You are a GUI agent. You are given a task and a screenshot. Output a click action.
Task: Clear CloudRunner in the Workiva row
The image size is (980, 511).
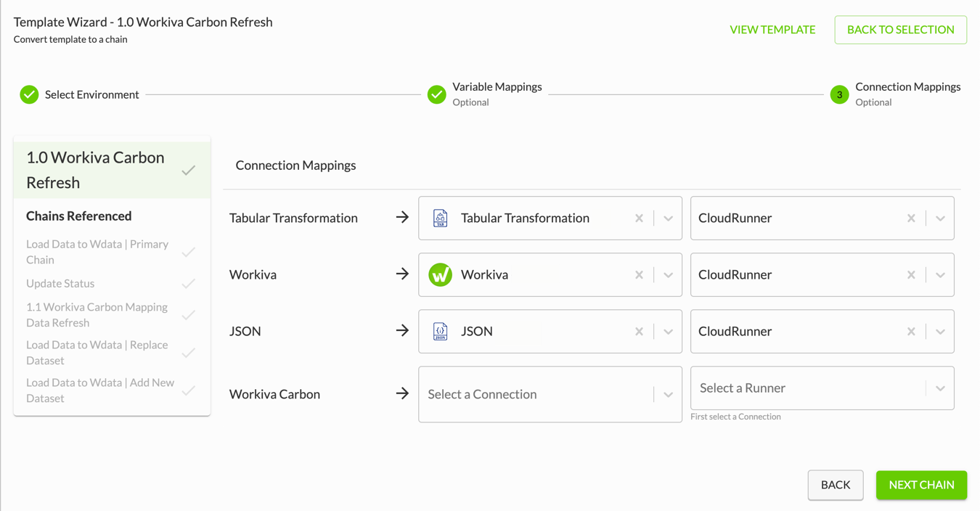(911, 274)
